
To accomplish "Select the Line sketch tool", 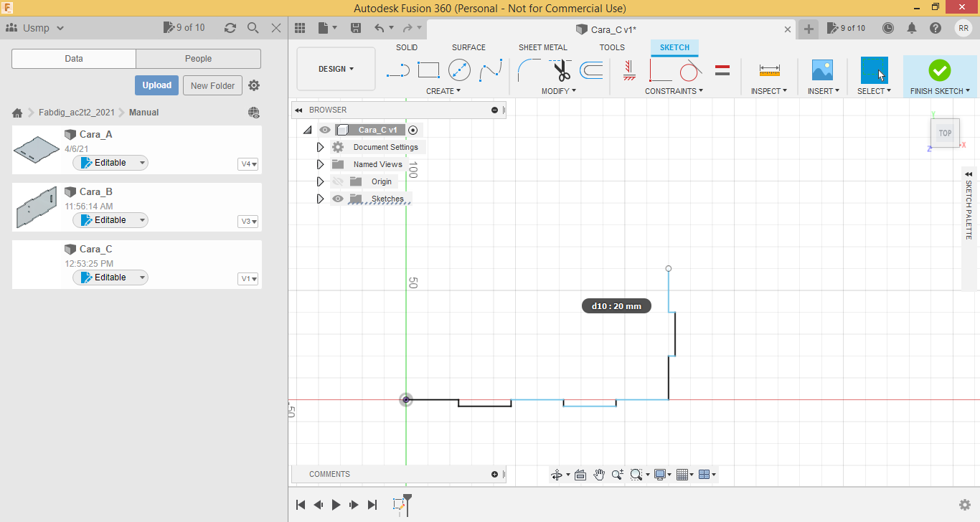I will (x=397, y=70).
